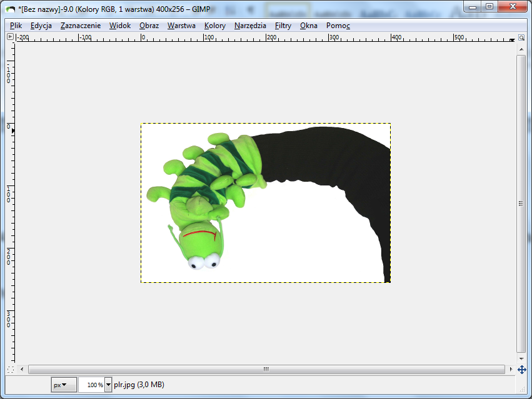The height and width of the screenshot is (399, 532).
Task: Toggle zoom-on-resize icon at top right corner
Action: coord(521,37)
